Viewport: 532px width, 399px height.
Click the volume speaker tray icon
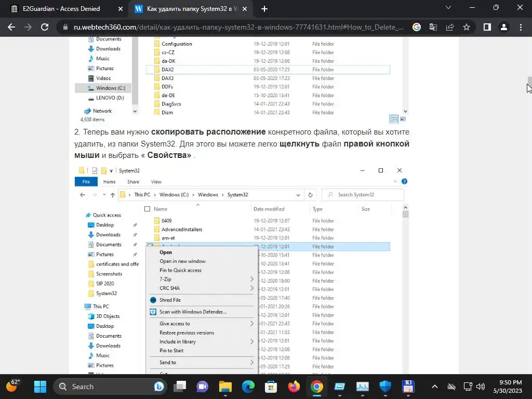pos(481,387)
